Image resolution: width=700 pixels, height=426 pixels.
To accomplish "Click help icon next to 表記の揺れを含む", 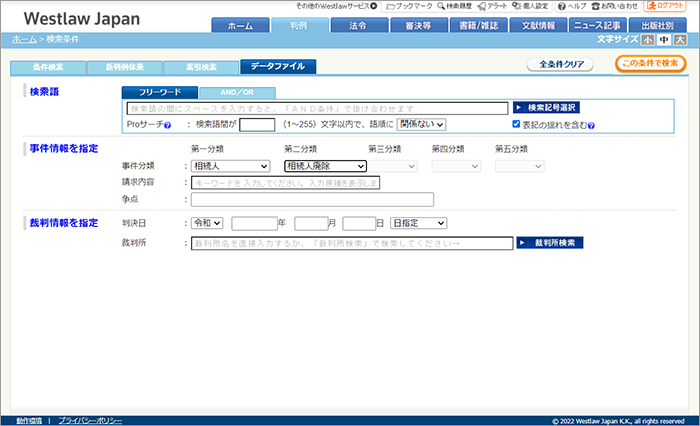I will [591, 126].
